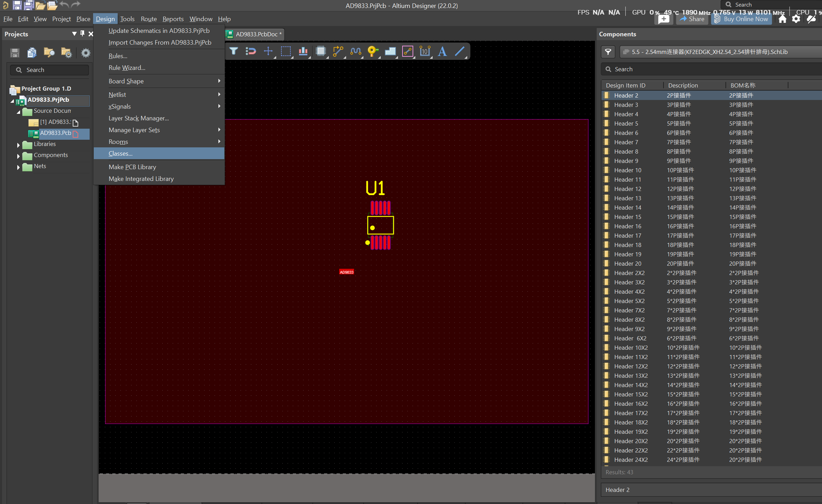
Task: Choose the place string text tool
Action: (442, 52)
